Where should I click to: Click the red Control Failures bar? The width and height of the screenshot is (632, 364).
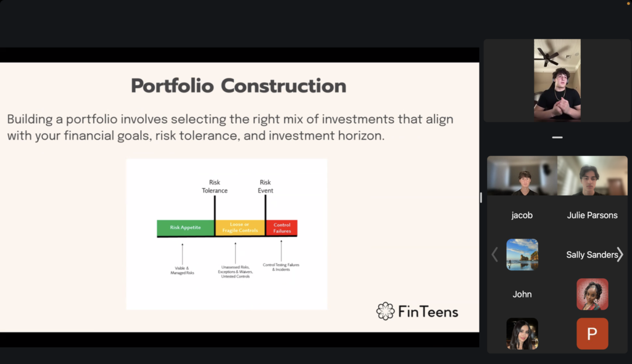coord(281,228)
